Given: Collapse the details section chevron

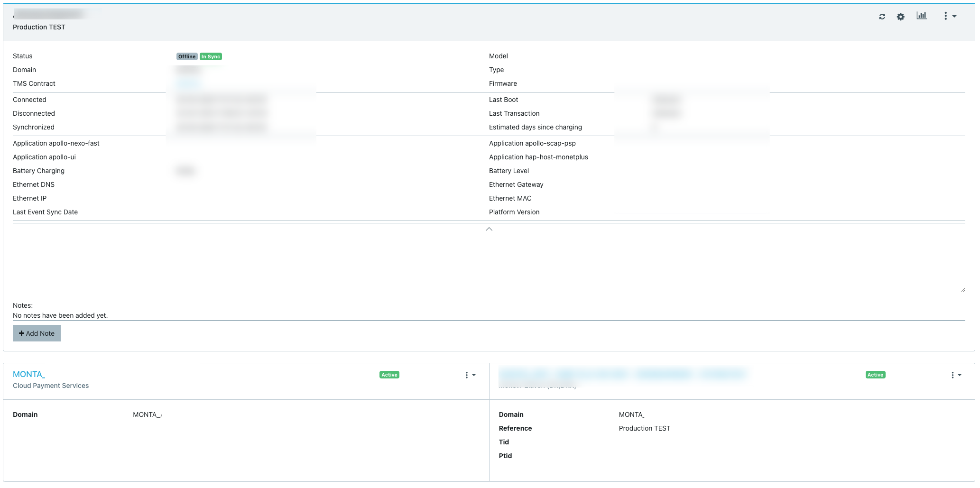Looking at the screenshot, I should point(489,229).
